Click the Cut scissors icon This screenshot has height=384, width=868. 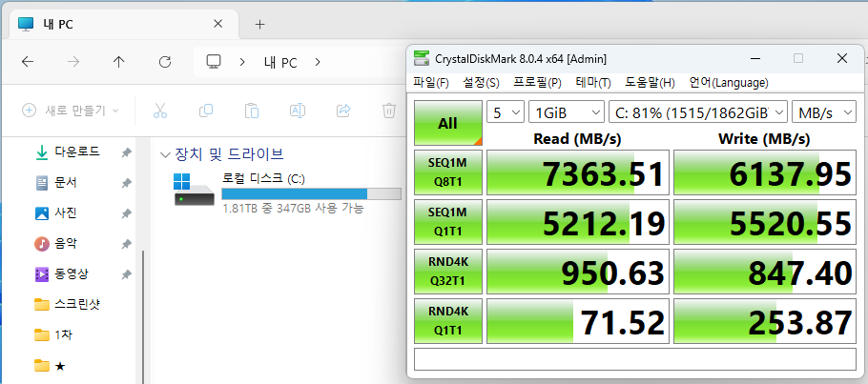160,111
